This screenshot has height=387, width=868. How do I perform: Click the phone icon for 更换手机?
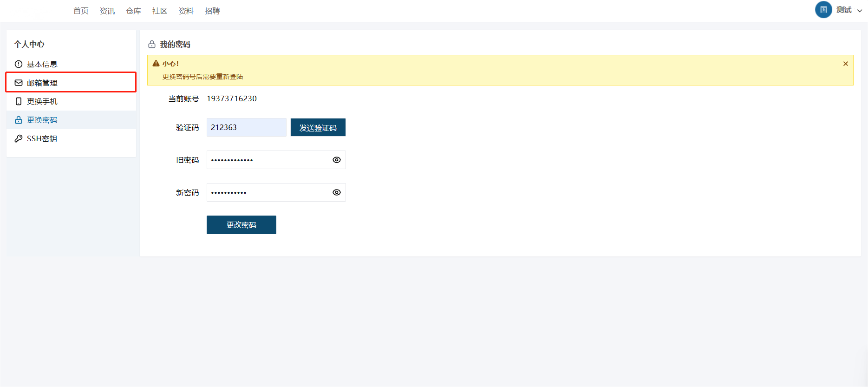19,101
